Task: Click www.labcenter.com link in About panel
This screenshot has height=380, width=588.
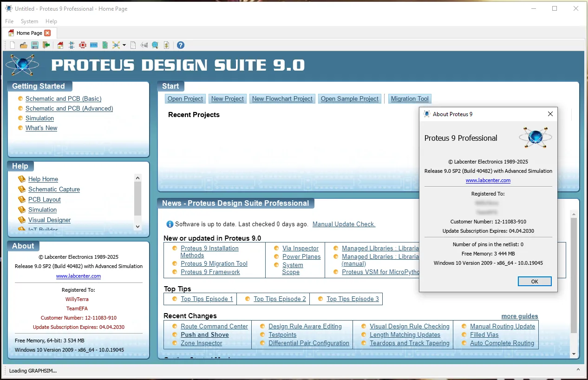Action: (78, 276)
